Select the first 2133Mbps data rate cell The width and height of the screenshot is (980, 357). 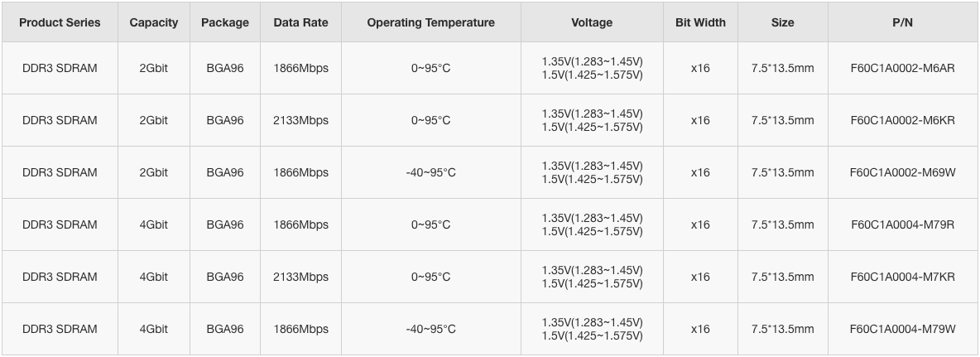point(300,120)
